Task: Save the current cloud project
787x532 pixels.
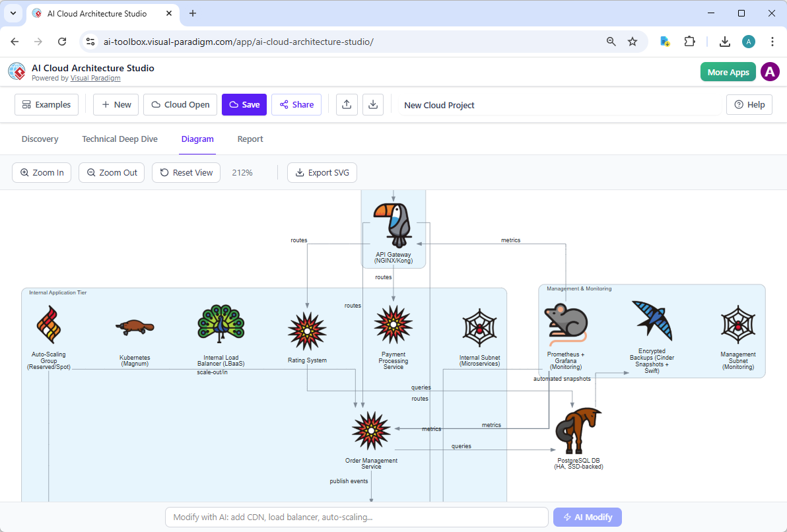Action: (x=244, y=104)
